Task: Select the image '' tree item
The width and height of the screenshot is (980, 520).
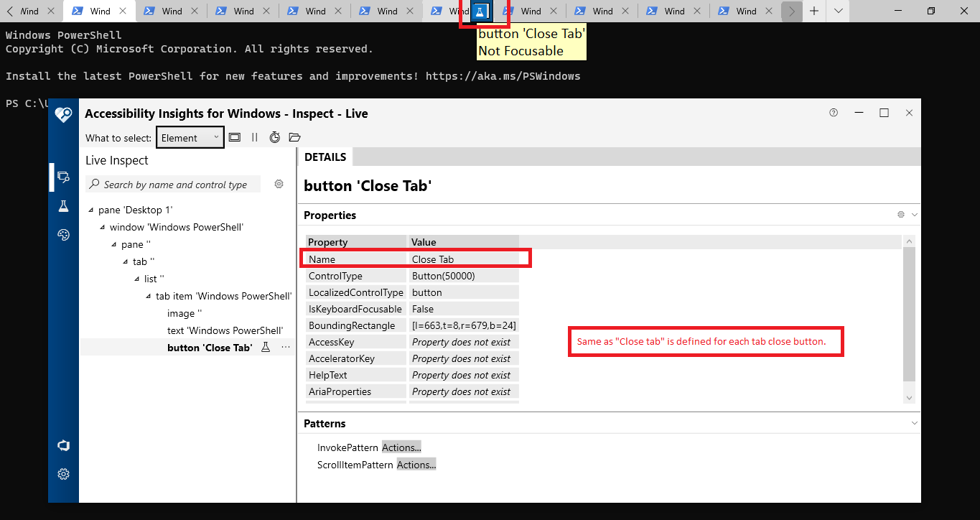Action: click(185, 313)
